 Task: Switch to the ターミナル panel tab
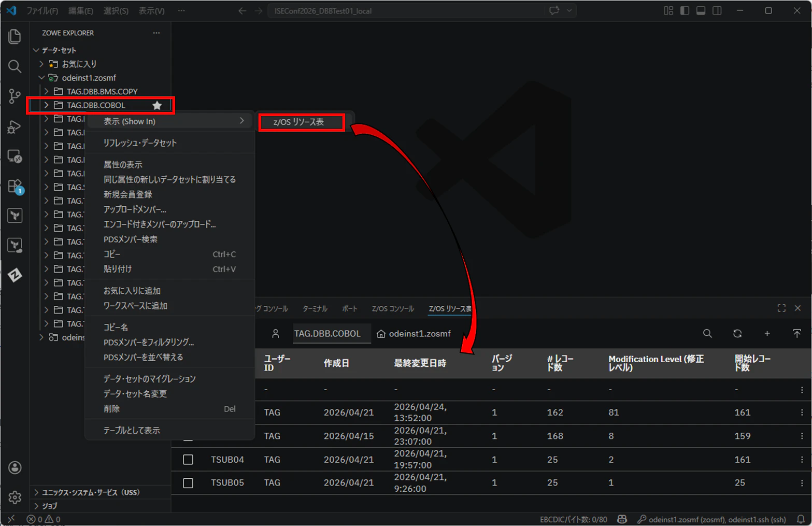click(315, 309)
